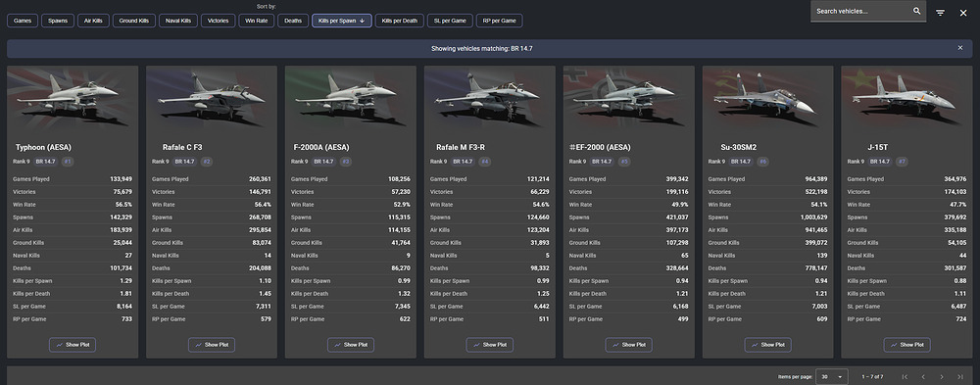Image resolution: width=980 pixels, height=385 pixels.
Task: Go to the next page
Action: tap(942, 377)
